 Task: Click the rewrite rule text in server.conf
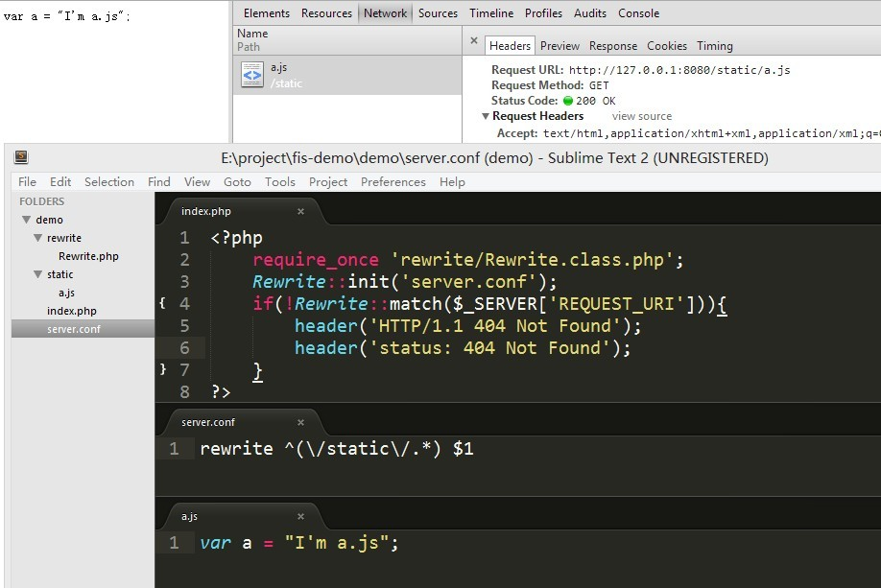[337, 448]
